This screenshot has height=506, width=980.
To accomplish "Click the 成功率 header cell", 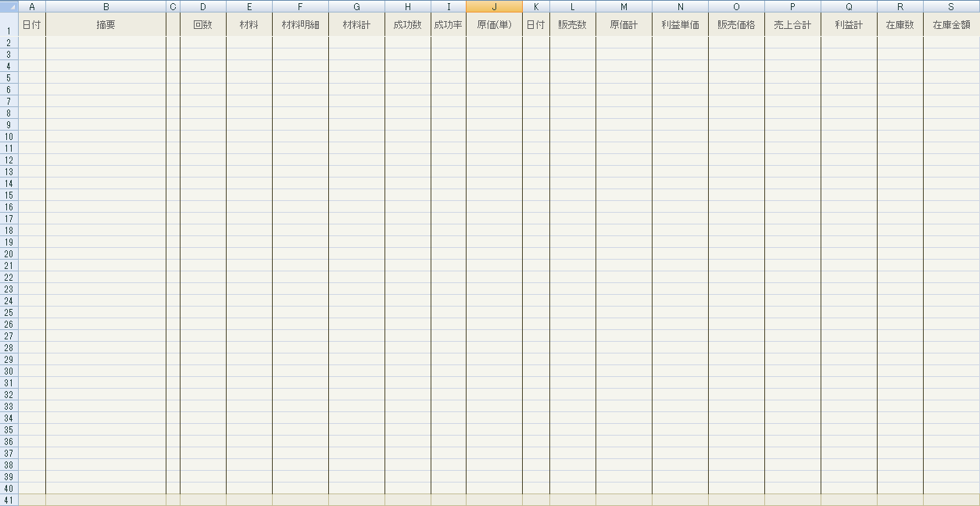I will coord(449,24).
